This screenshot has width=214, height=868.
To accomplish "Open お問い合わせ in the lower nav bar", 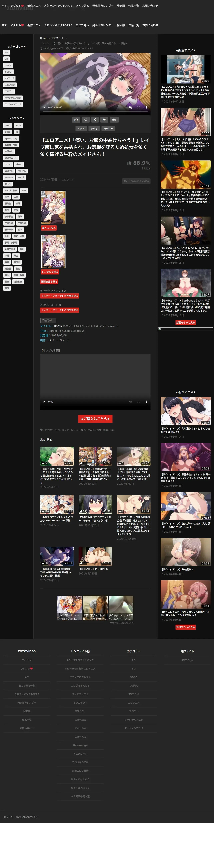I will 150,25.
